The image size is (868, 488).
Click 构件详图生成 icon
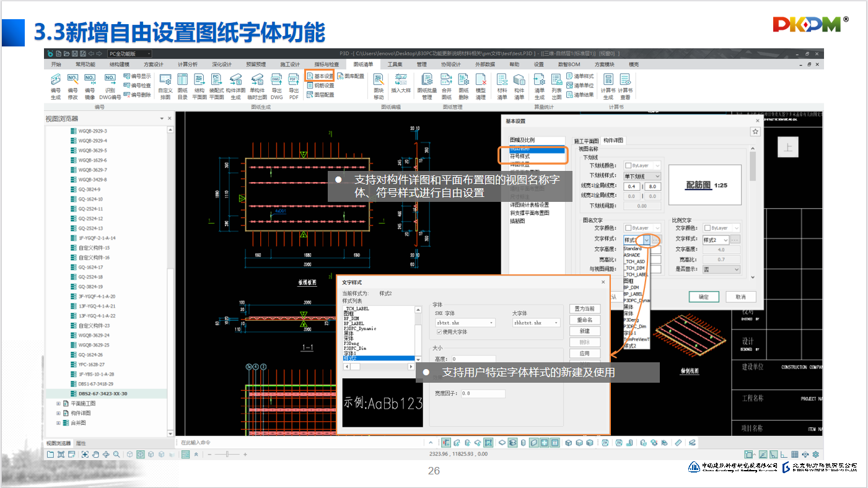pyautogui.click(x=236, y=86)
